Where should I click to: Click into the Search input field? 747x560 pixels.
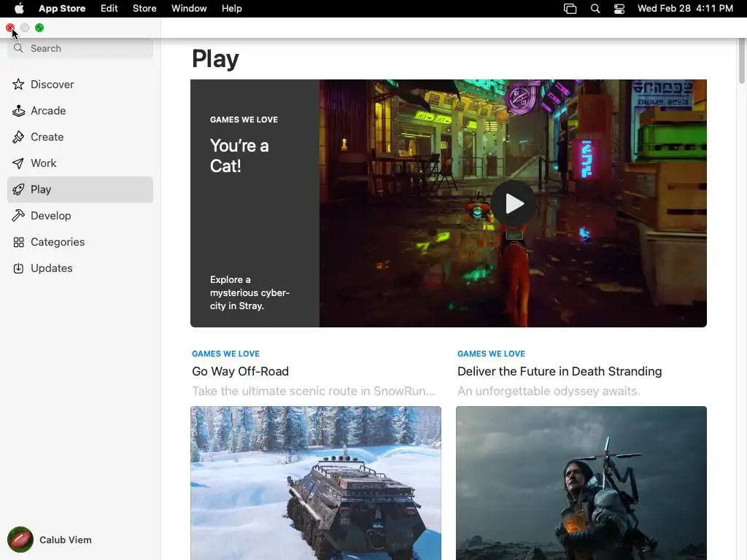click(80, 48)
